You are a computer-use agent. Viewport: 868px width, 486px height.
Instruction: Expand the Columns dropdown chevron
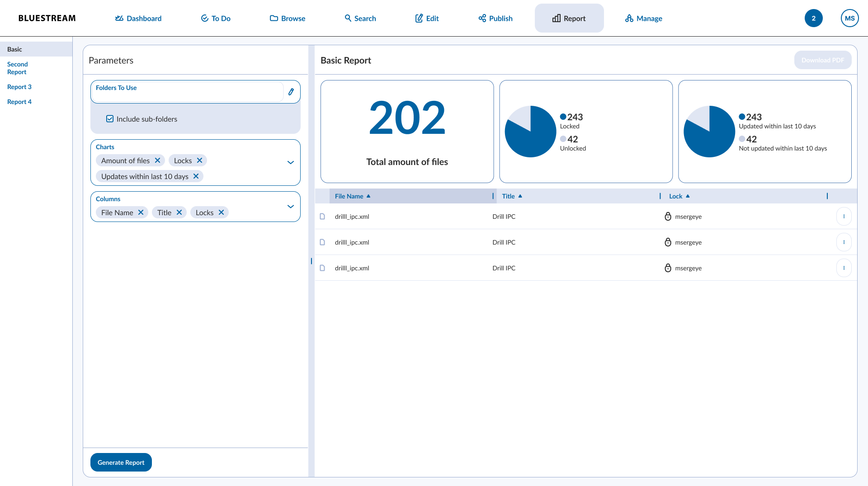click(x=291, y=207)
